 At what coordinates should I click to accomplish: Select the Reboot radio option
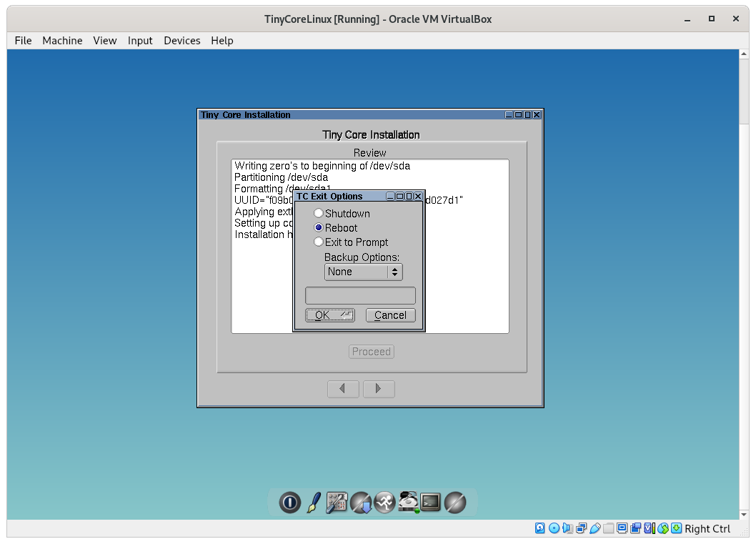click(336, 227)
